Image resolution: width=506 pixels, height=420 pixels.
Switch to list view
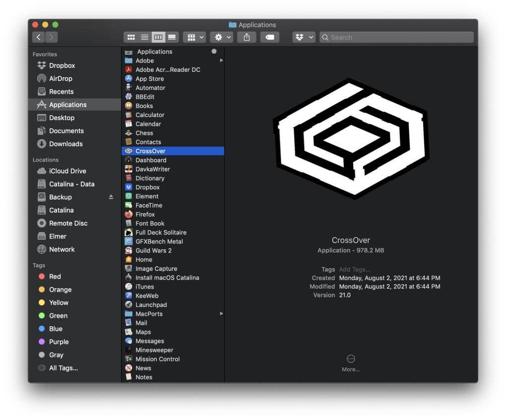144,37
